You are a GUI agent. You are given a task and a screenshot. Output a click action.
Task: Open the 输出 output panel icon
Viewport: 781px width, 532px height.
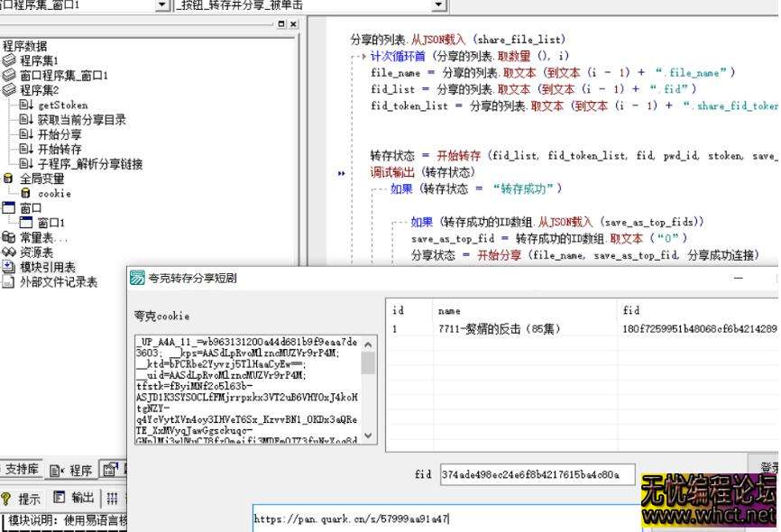pos(60,497)
